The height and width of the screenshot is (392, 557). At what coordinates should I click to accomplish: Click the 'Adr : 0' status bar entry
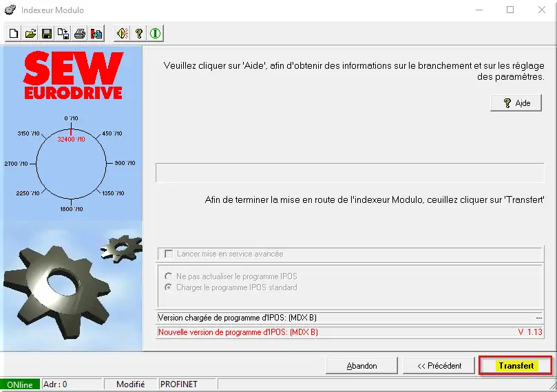click(x=72, y=384)
